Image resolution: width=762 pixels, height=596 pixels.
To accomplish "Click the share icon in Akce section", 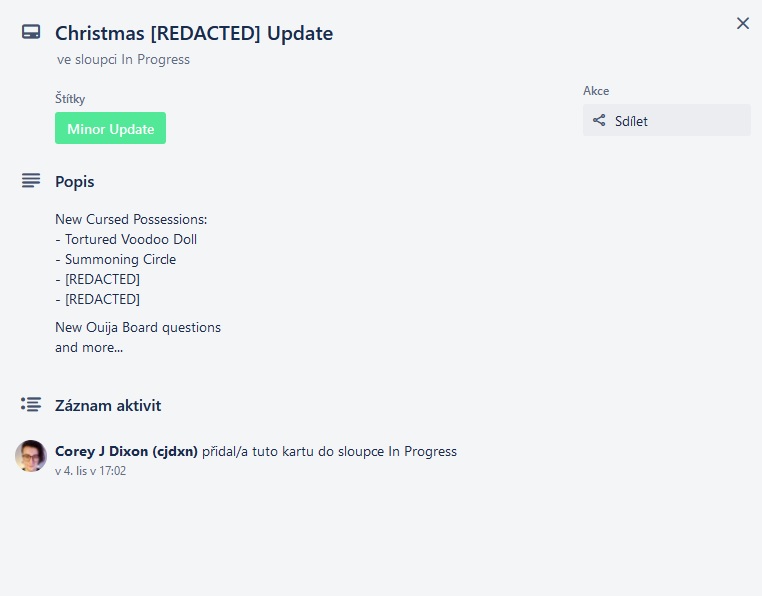I will [x=599, y=121].
